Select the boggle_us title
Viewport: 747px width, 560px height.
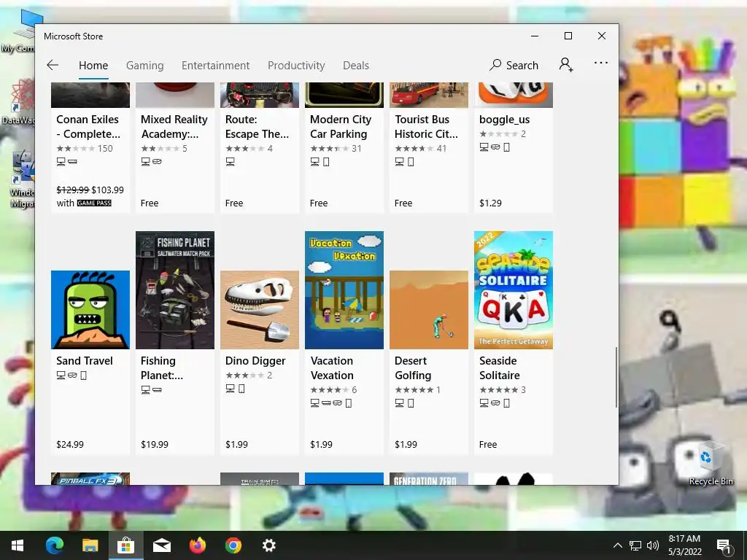505,119
